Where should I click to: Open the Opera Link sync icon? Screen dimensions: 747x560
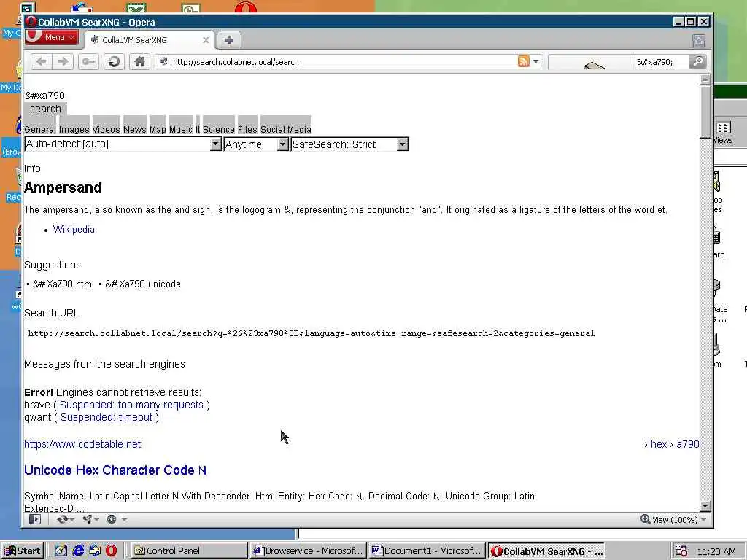pos(63,519)
